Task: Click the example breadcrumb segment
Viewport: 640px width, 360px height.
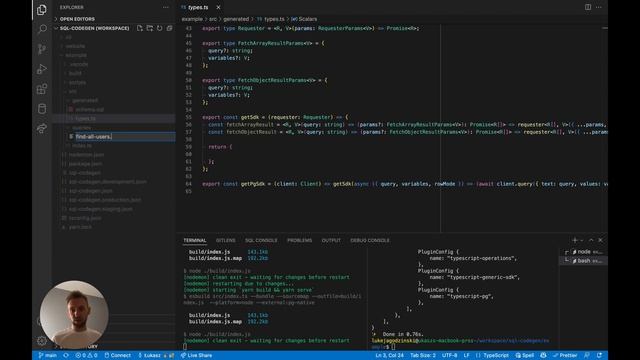Action: pyautogui.click(x=192, y=19)
